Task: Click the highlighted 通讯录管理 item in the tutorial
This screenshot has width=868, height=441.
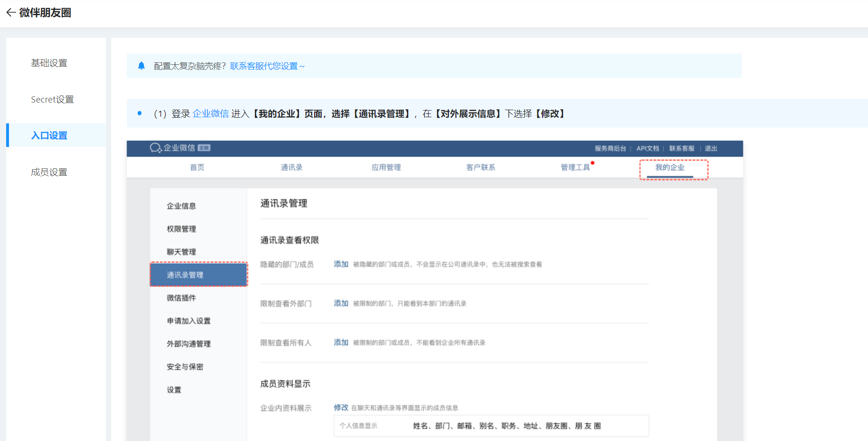Action: pyautogui.click(x=199, y=275)
